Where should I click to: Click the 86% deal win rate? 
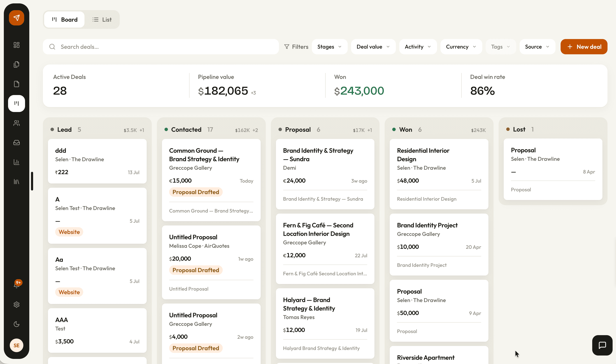point(482,91)
